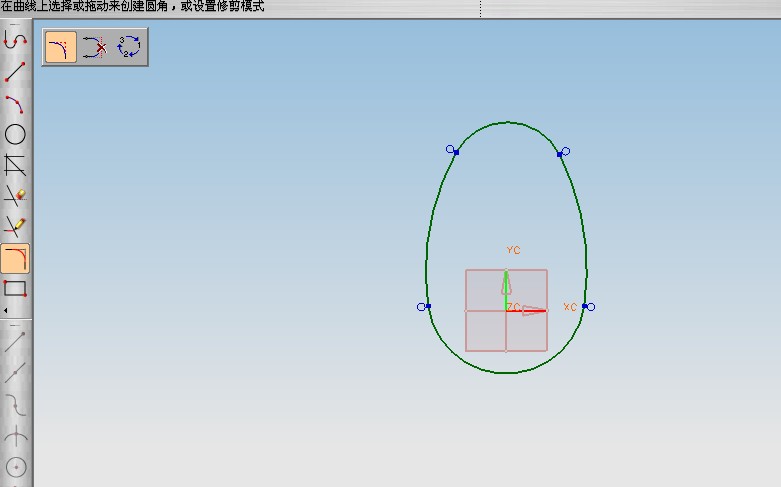Image resolution: width=781 pixels, height=487 pixels.
Task: Click the sidebar toolbar top grip handle
Action: [15, 24]
